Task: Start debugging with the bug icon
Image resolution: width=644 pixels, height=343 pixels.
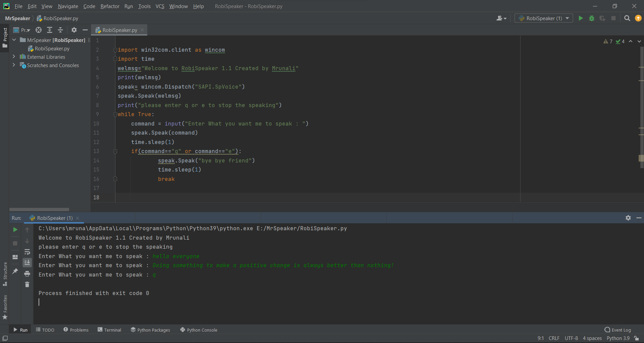Action: click(x=592, y=18)
